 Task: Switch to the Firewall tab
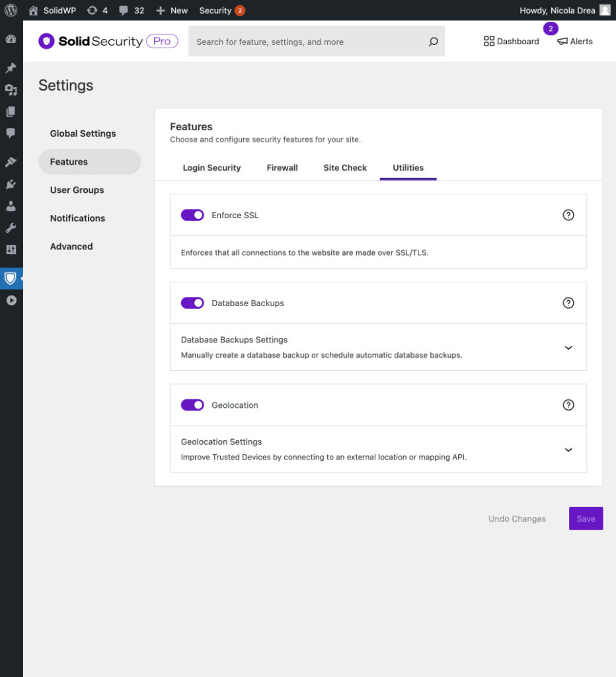tap(282, 168)
